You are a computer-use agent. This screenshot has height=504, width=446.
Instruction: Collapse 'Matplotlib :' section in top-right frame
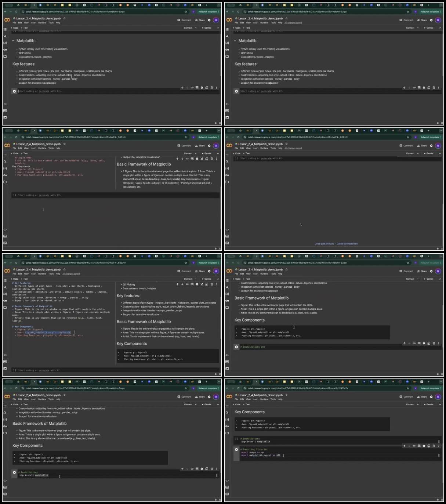235,41
